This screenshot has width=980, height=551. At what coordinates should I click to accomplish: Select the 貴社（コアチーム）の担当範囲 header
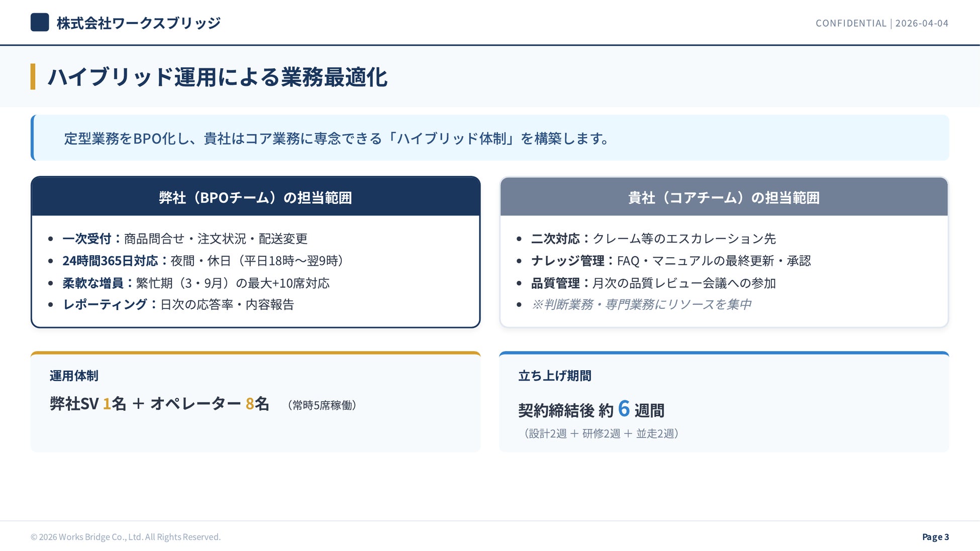[724, 197]
